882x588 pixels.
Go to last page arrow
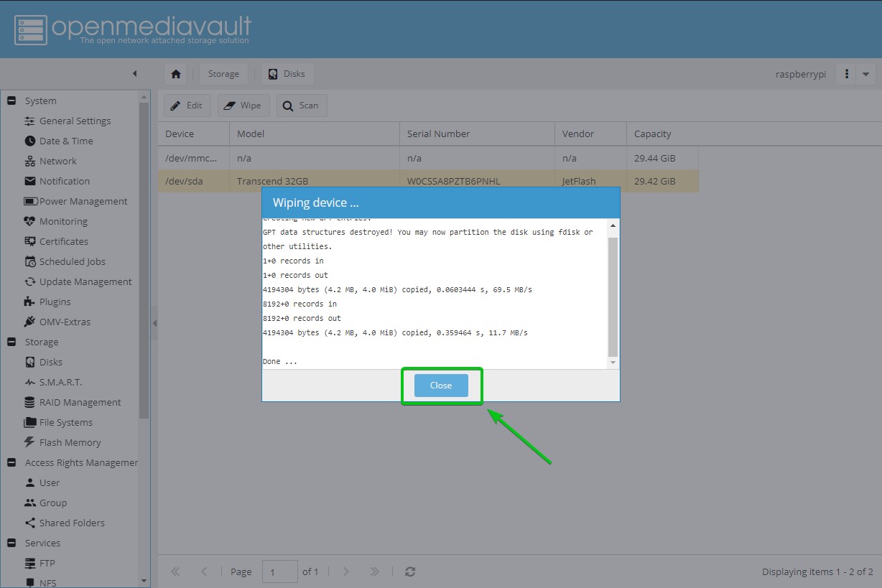point(374,571)
